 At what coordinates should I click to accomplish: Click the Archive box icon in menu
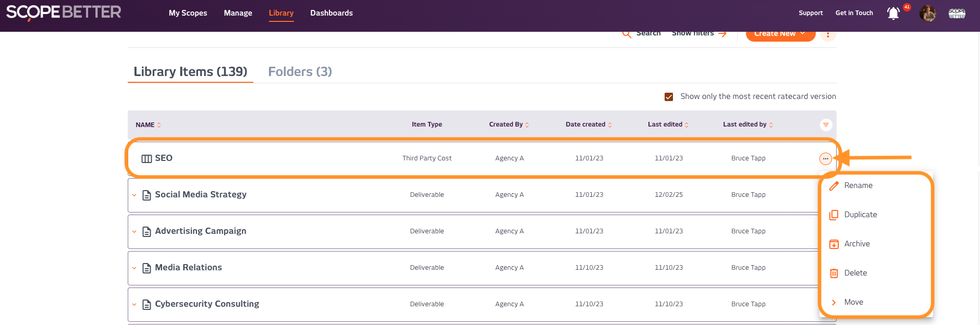click(x=834, y=244)
